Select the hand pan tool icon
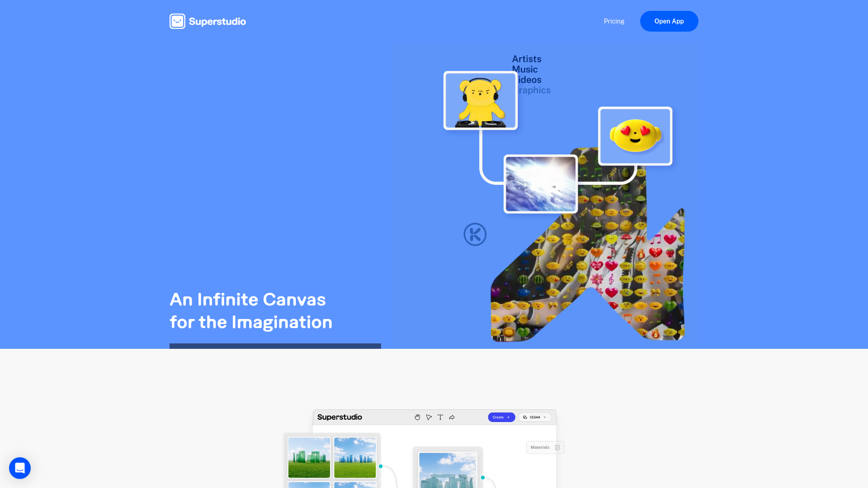 [x=417, y=417]
